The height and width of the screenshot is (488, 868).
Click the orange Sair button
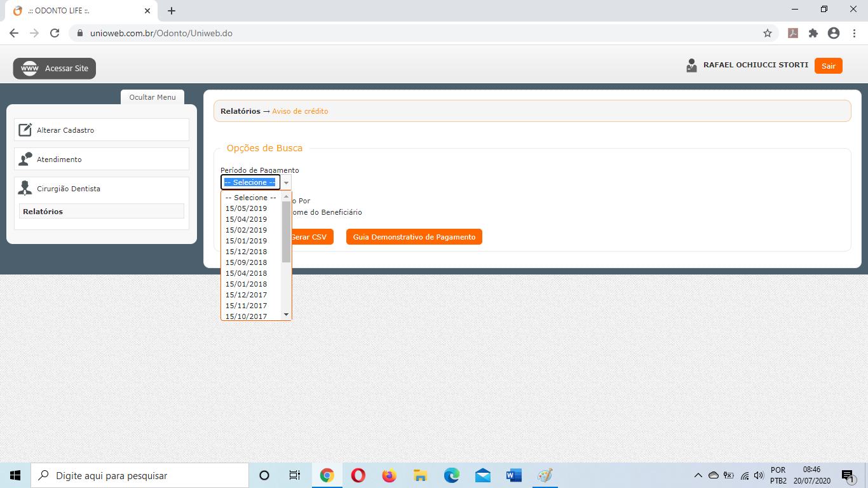[829, 66]
